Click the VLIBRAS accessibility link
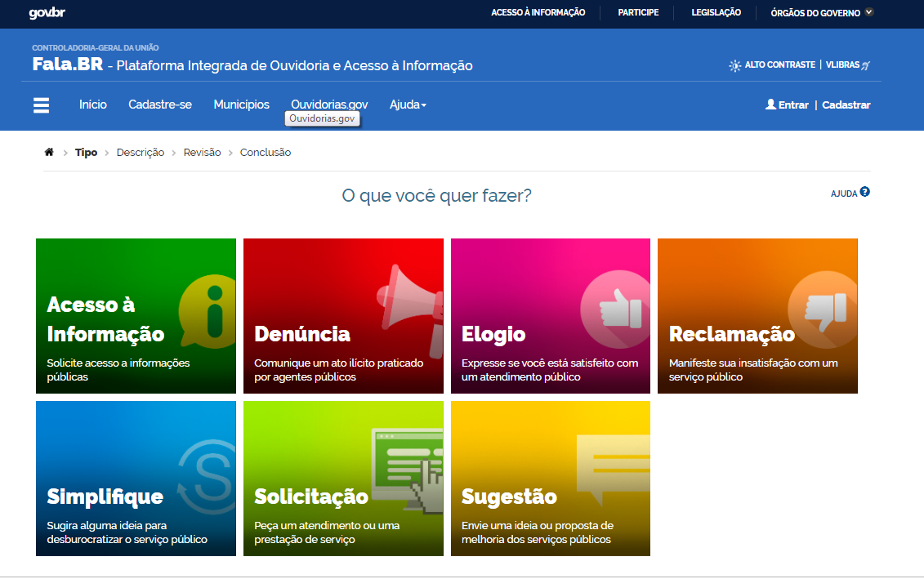The image size is (924, 579). (x=842, y=65)
